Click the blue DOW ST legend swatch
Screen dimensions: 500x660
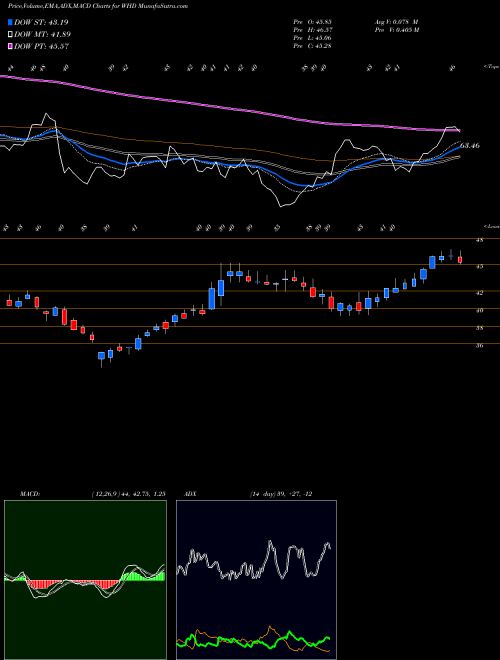tap(11, 22)
